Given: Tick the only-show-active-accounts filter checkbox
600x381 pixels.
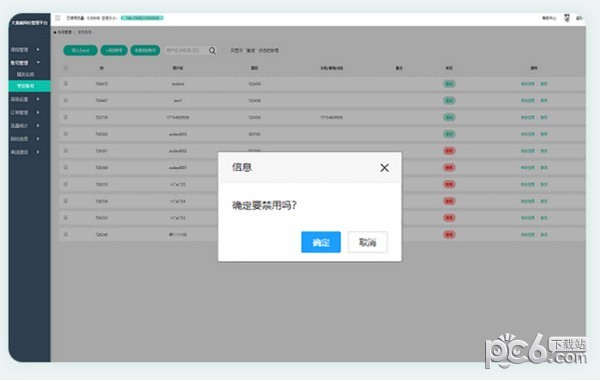Looking at the screenshot, I should [x=225, y=50].
